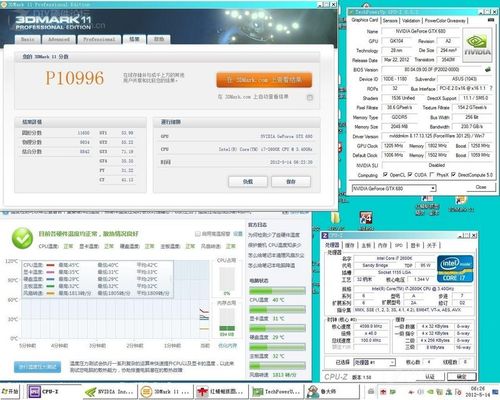Open the third tab in the CPU-Z window
500x400 pixels.
366,245
